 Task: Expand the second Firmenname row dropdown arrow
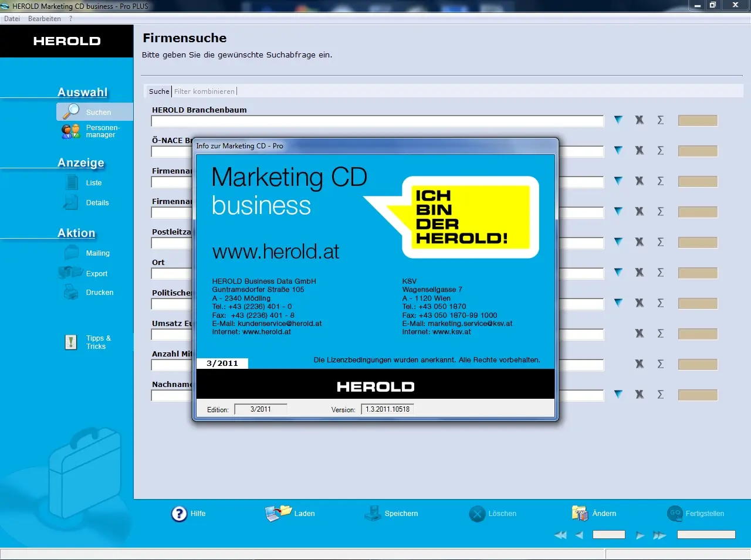pos(618,211)
